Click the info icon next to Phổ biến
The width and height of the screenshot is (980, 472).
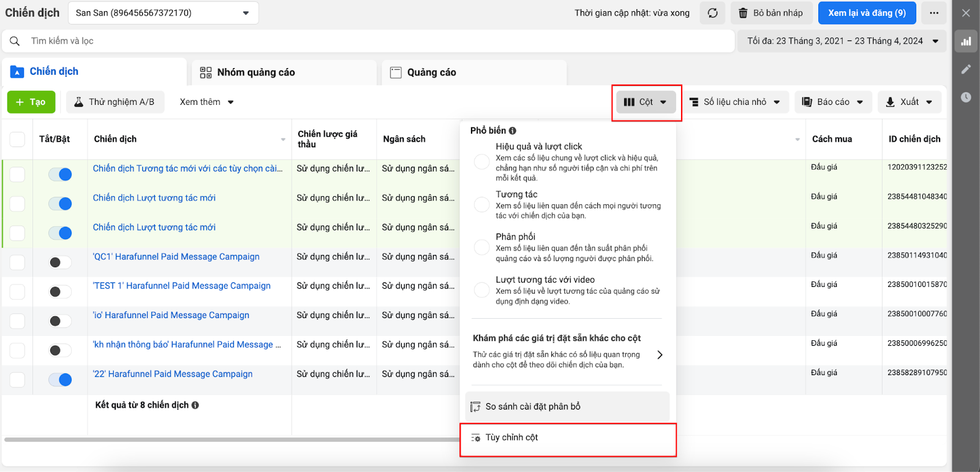513,131
